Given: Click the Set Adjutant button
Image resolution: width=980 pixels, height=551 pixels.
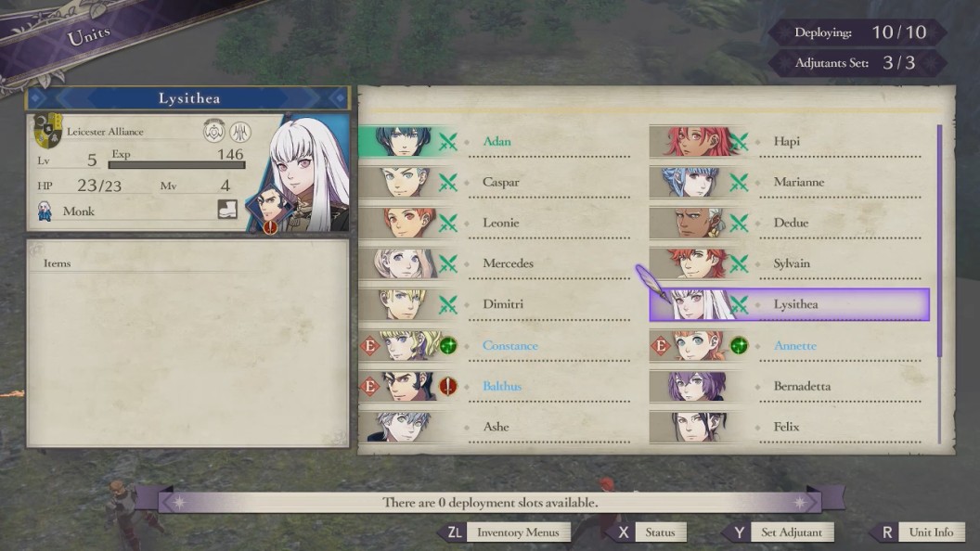Looking at the screenshot, I should (x=778, y=532).
